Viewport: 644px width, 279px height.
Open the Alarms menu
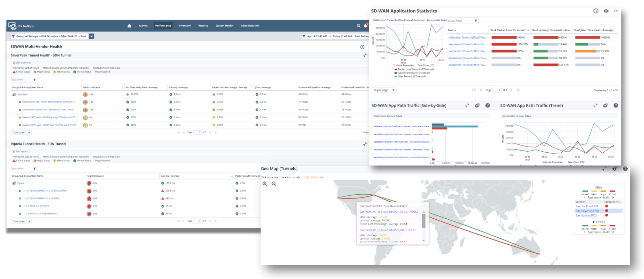(x=143, y=26)
